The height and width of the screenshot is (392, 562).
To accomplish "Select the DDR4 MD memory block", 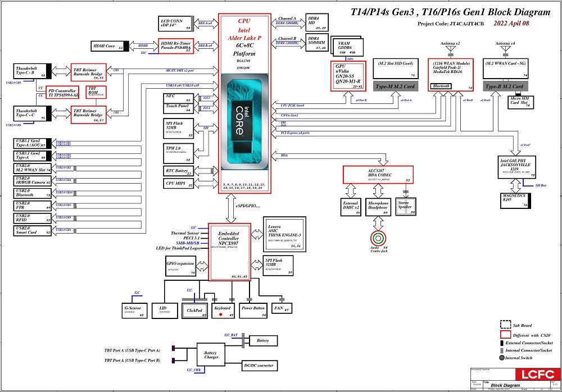I will coord(317,23).
